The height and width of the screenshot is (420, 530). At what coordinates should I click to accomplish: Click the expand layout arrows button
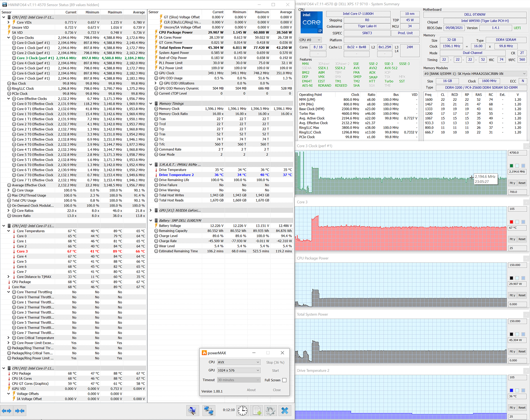point(6,411)
